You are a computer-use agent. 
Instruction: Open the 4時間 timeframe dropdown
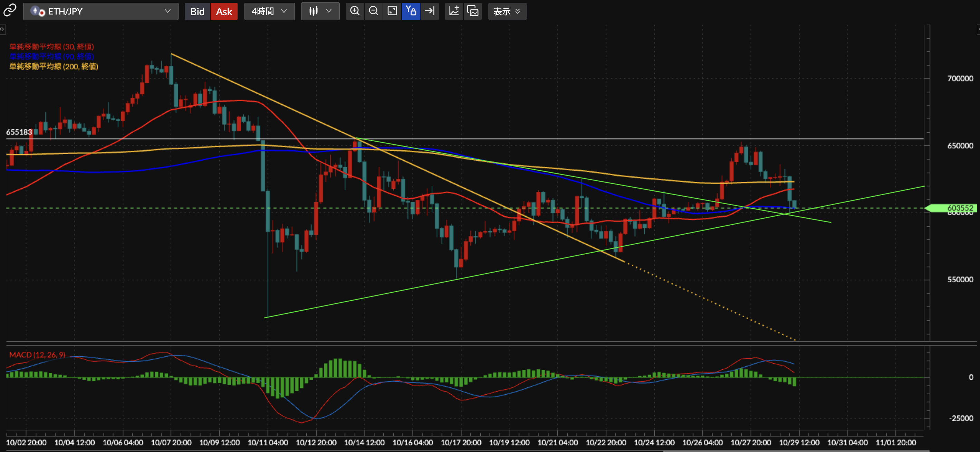[269, 11]
